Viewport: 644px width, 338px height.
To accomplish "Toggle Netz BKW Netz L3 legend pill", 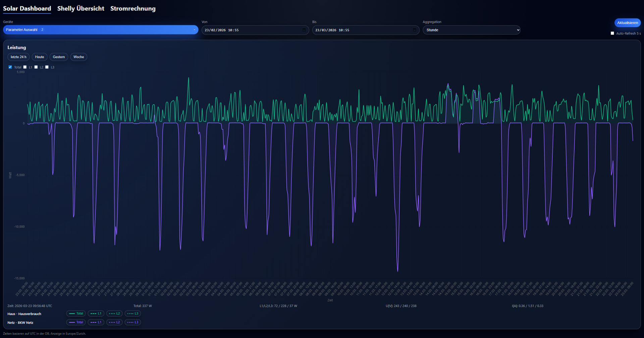I will 133,322.
